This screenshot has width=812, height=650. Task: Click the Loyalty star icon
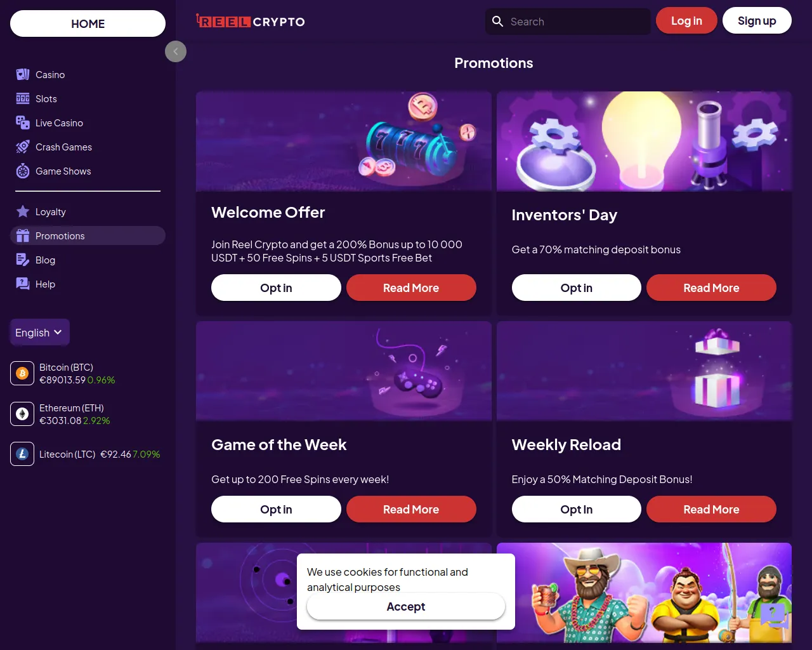23,212
